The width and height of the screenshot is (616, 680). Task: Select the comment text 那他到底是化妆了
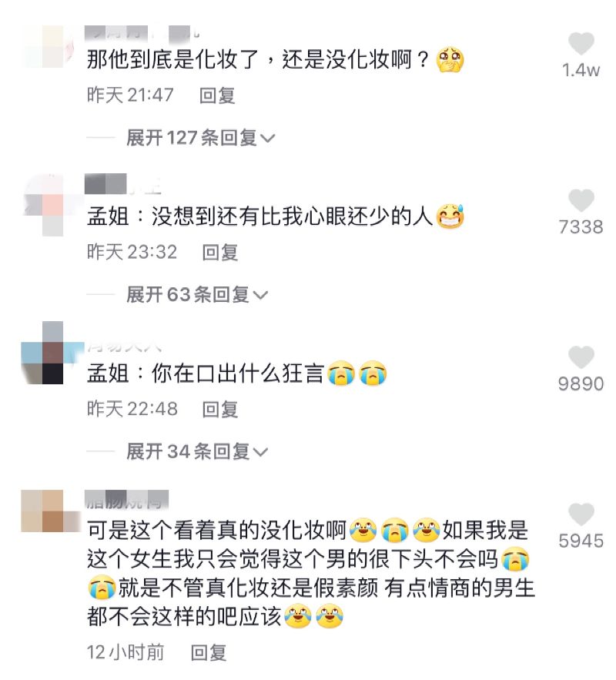pos(172,59)
